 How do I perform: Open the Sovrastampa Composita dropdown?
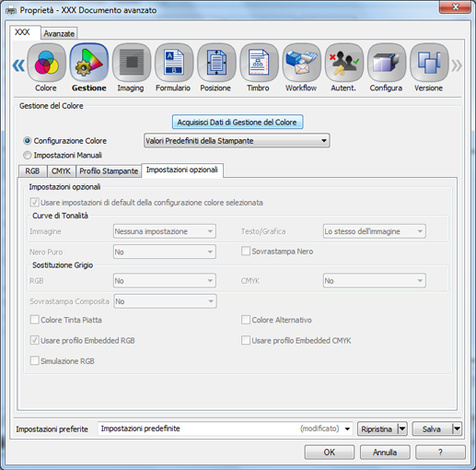[x=165, y=301]
